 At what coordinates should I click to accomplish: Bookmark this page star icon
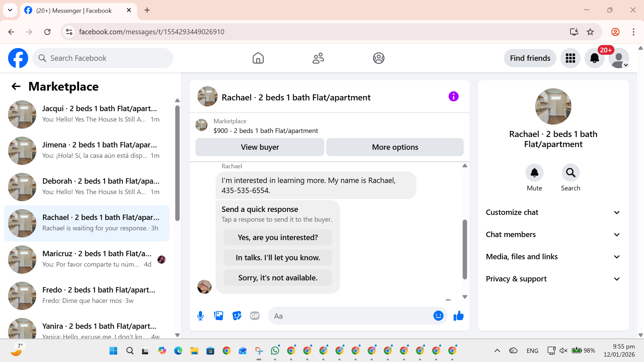590,32
